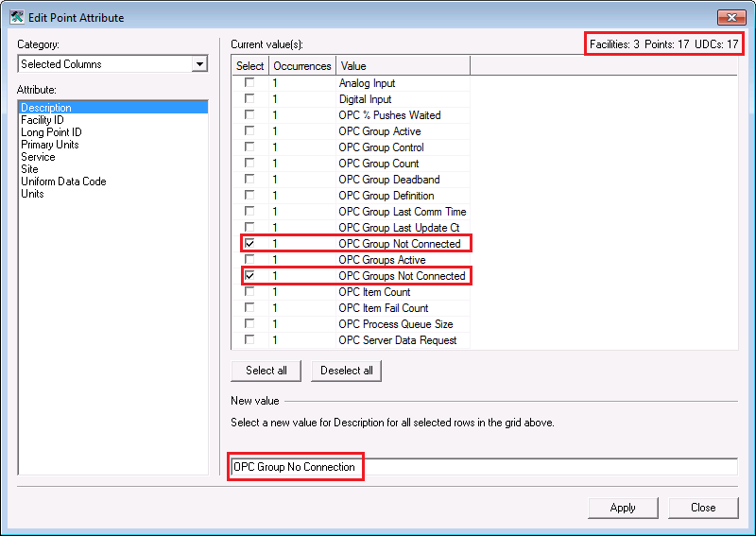Image resolution: width=756 pixels, height=536 pixels.
Task: Uncheck the OPC Groups Not Connected checkbox
Action: [249, 275]
